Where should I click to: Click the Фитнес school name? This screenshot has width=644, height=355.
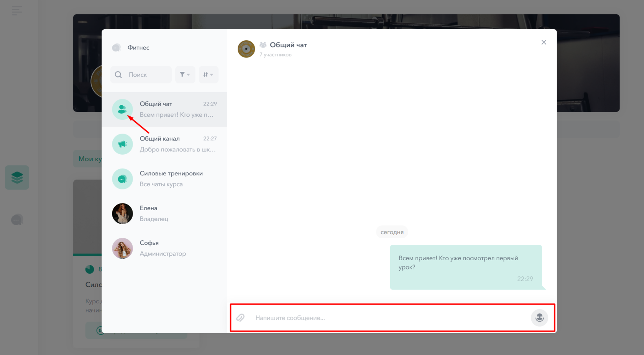coord(138,48)
